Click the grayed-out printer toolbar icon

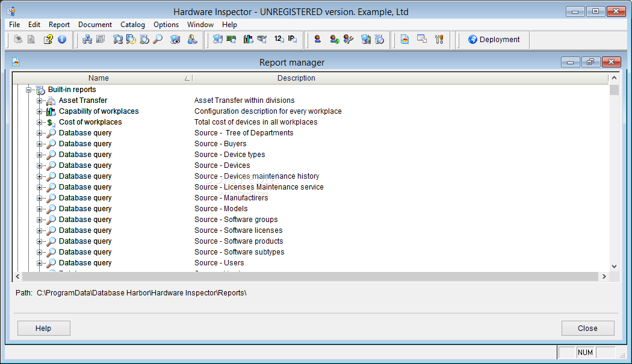coord(17,39)
